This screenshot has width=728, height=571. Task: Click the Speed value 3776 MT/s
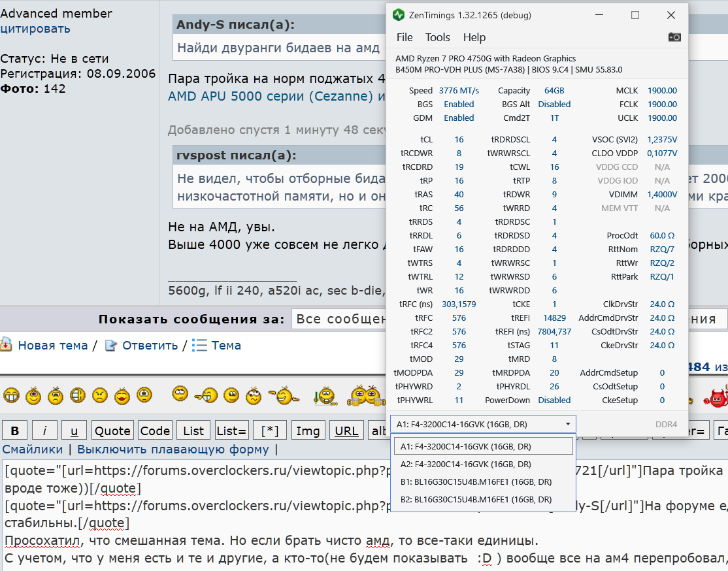[459, 91]
